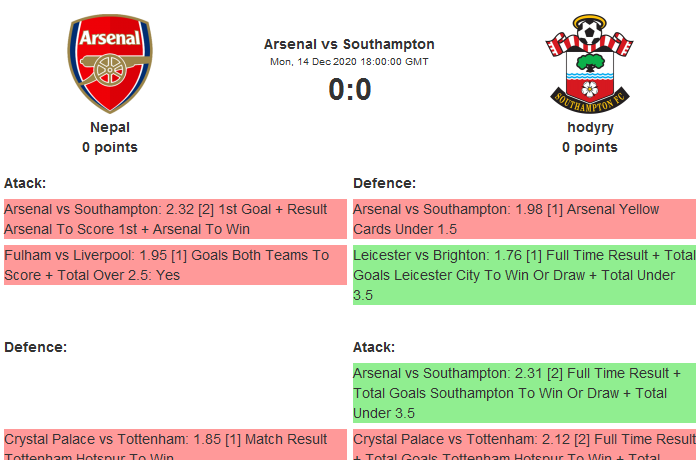
Task: Click Nepal's 0 points label
Action: (110, 147)
